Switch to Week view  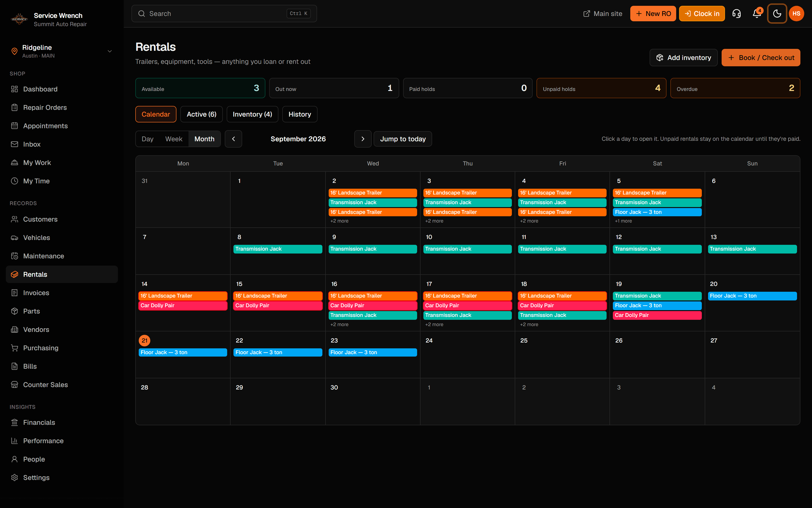(174, 139)
